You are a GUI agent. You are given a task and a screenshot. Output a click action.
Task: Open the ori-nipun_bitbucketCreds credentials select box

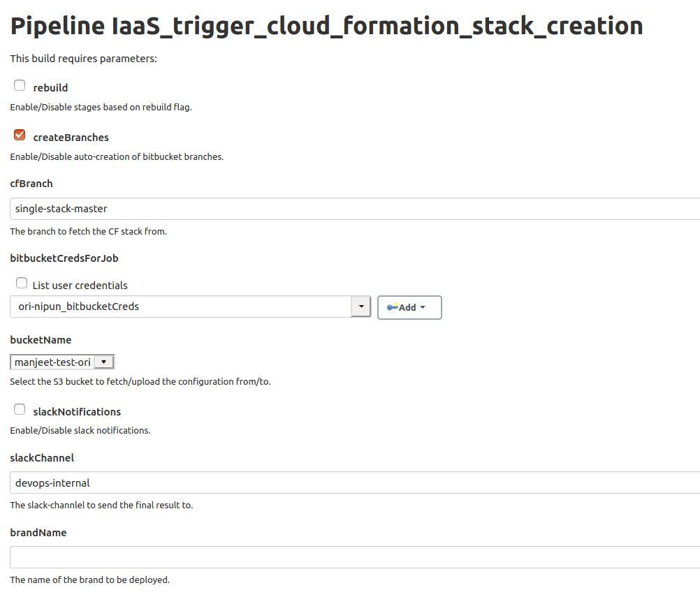(x=180, y=307)
